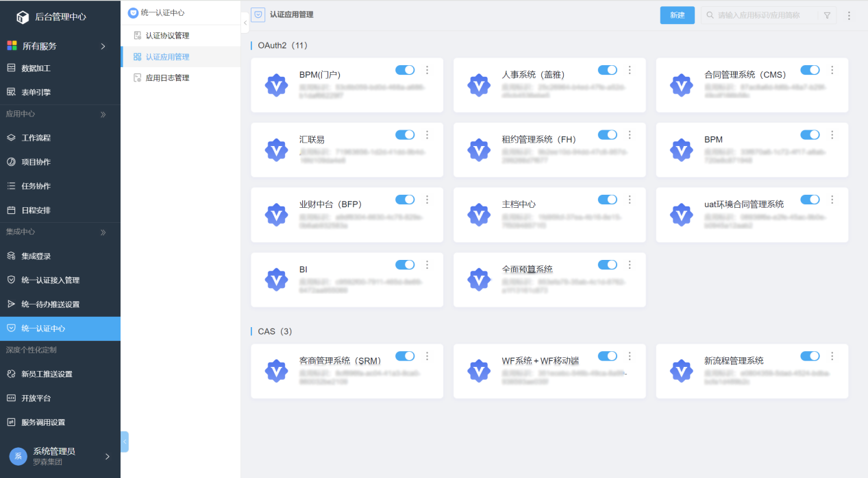868x478 pixels.
Task: Collapse the 应用中心 section chevron
Action: pyautogui.click(x=103, y=115)
